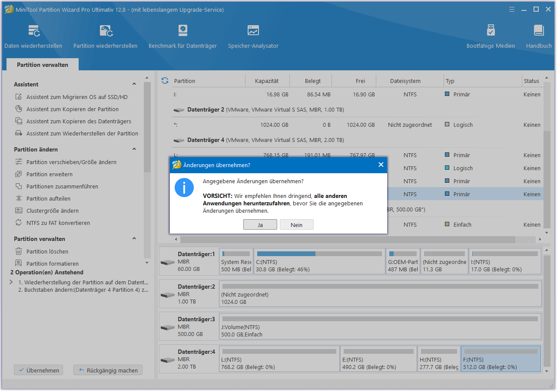557x392 pixels.
Task: Click the Übernehmen button
Action: click(x=39, y=370)
